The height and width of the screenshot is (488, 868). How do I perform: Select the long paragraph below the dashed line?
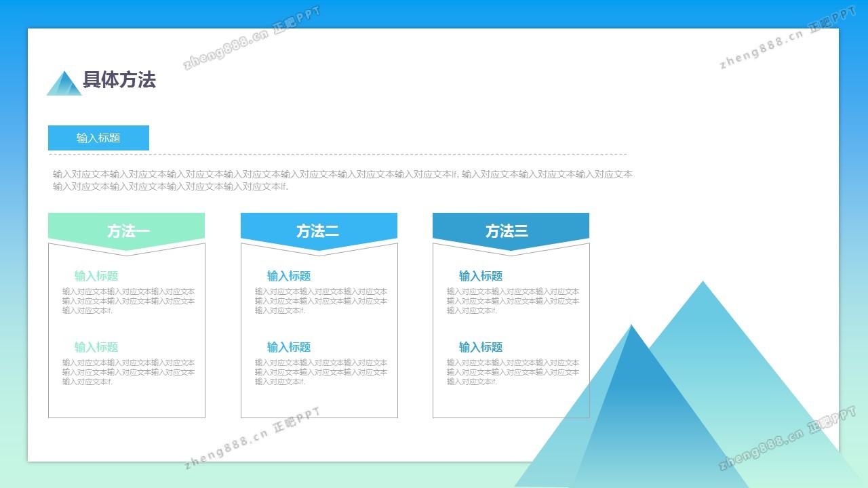coord(342,180)
